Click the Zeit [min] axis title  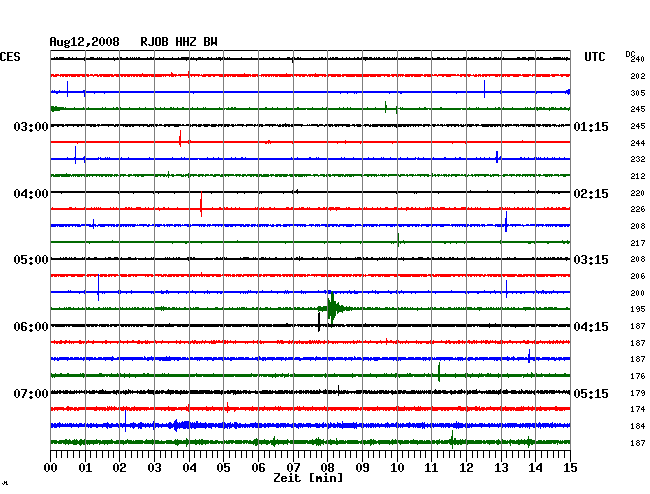pyautogui.click(x=308, y=478)
